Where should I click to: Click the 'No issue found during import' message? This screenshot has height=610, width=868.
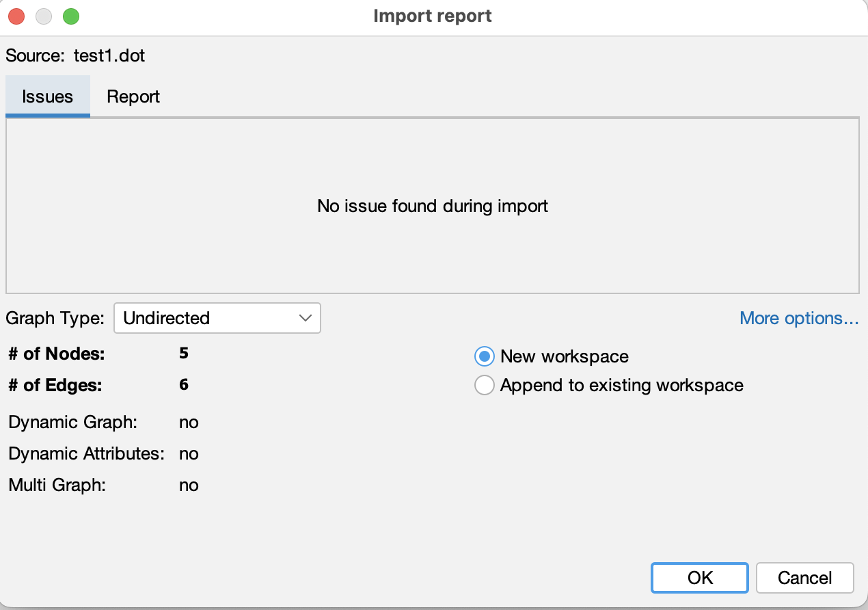pyautogui.click(x=433, y=206)
